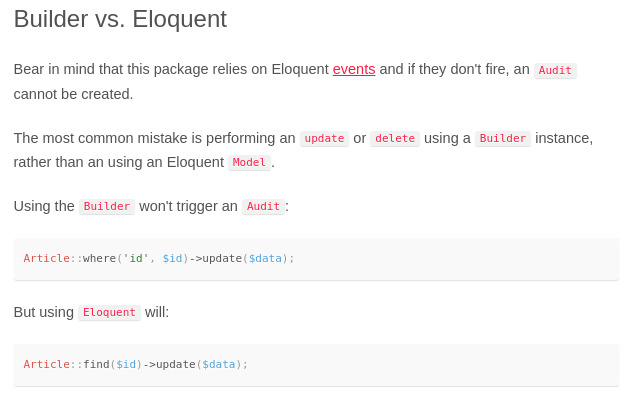Image resolution: width=640 pixels, height=406 pixels.
Task: Click inside the Article::find code block
Action: 316,365
